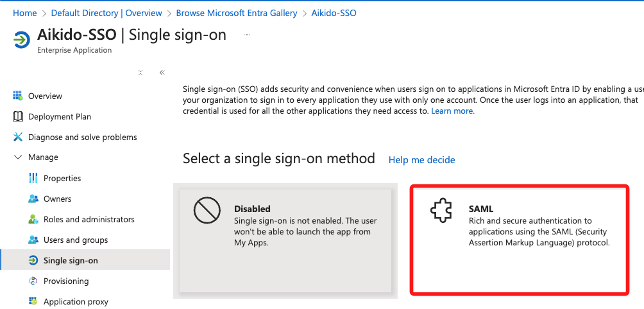Click the Deployment Plan book icon
The image size is (644, 309).
[18, 116]
